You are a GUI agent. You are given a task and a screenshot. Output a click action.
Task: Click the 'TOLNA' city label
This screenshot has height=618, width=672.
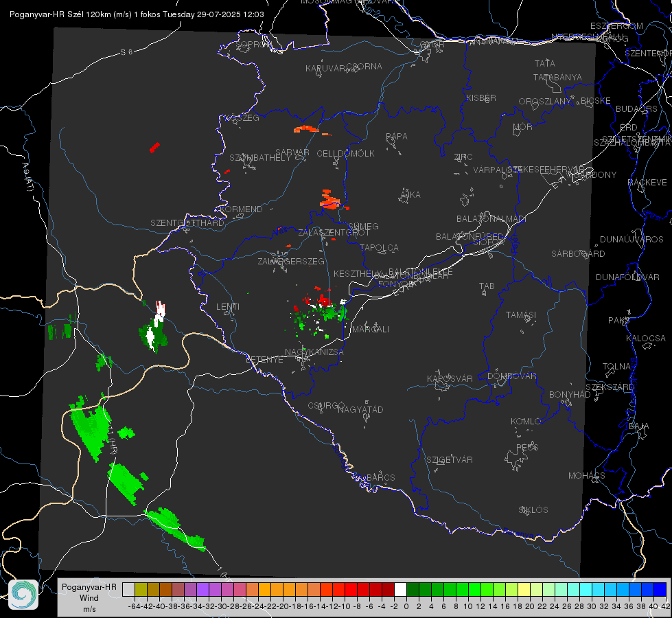click(x=616, y=366)
